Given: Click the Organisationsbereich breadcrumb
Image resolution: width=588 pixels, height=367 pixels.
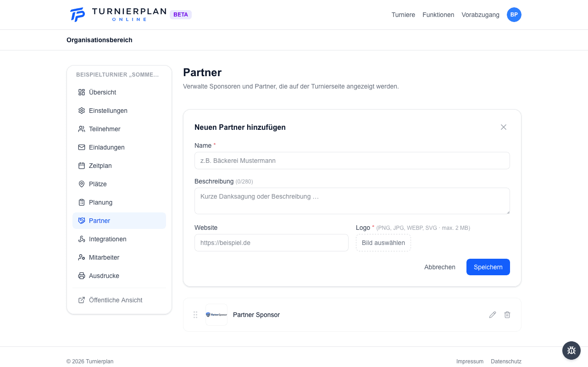Looking at the screenshot, I should click(x=100, y=40).
